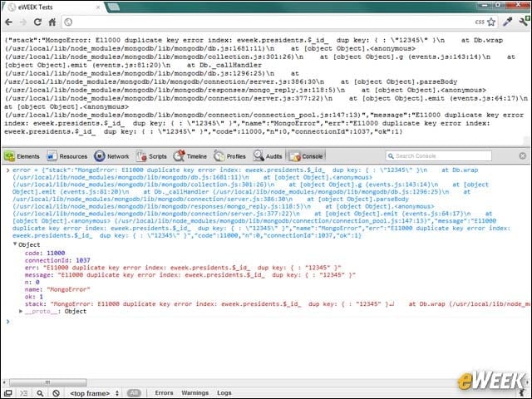The height and width of the screenshot is (399, 532).
Task: Open the Profiles panel
Action: pos(229,156)
